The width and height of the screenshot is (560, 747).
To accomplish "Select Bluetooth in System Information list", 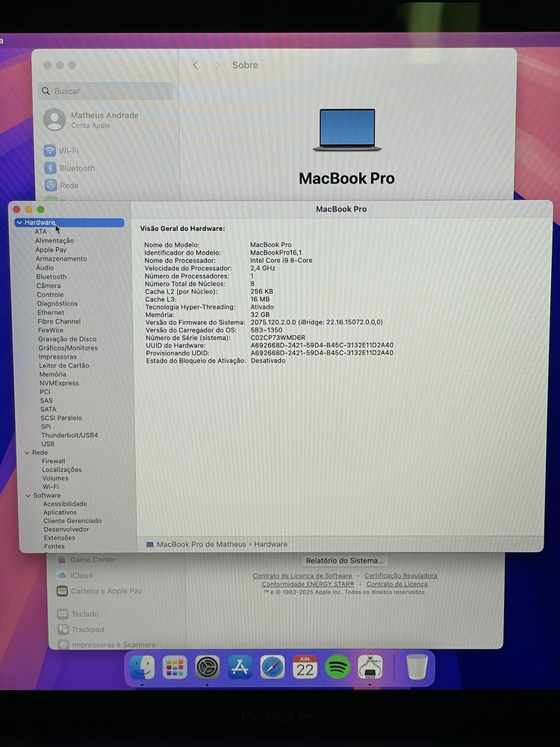I will [x=52, y=276].
